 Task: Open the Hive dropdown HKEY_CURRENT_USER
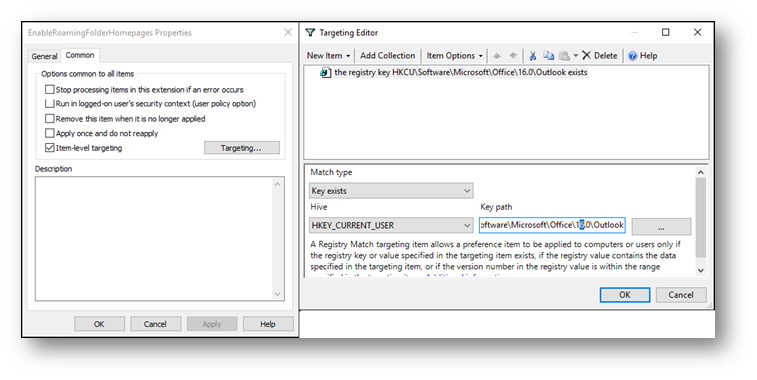click(391, 225)
